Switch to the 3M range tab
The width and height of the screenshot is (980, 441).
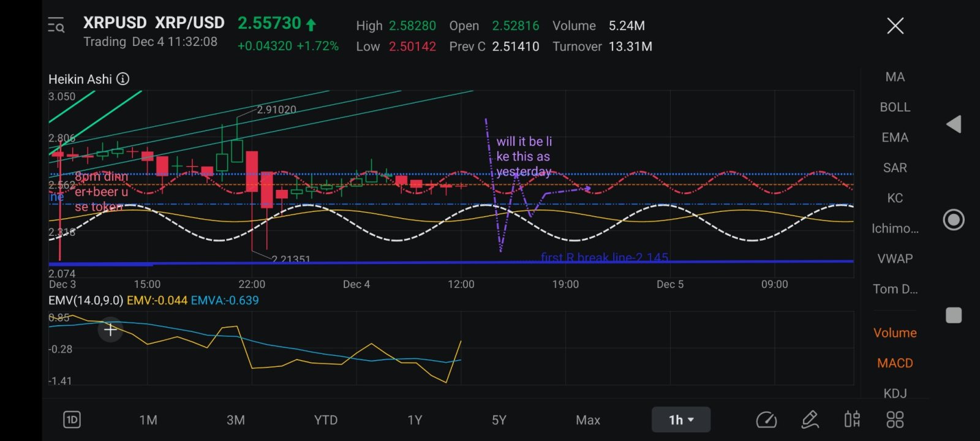coord(236,420)
